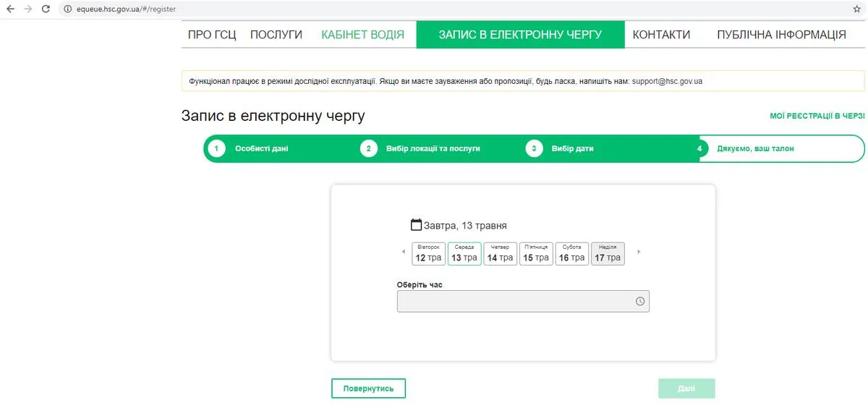The width and height of the screenshot is (868, 416).
Task: Select Четвер 14 тра date
Action: tap(500, 254)
